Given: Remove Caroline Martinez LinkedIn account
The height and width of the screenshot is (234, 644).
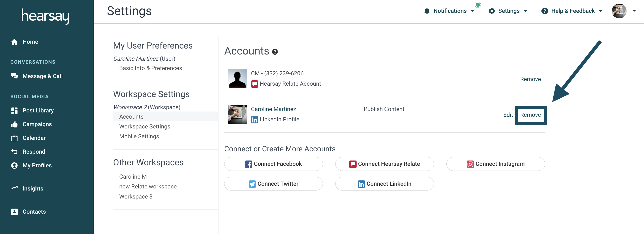Looking at the screenshot, I should (x=530, y=115).
